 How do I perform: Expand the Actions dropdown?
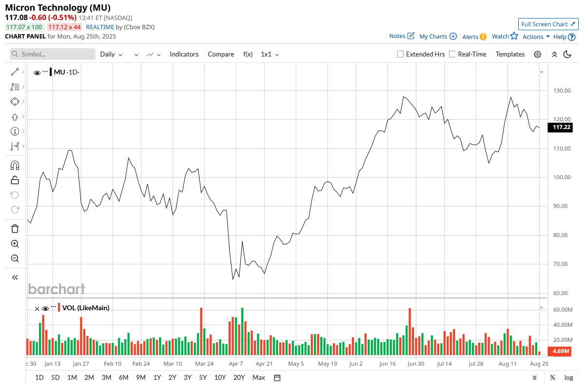[536, 37]
